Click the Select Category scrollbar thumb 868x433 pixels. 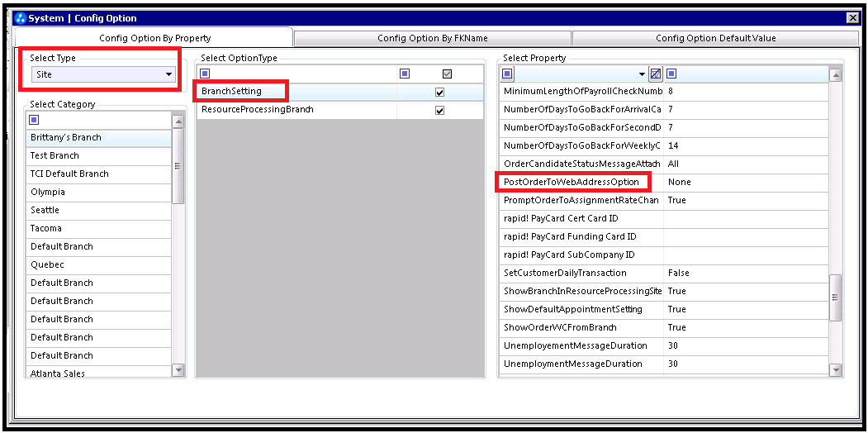click(x=178, y=166)
